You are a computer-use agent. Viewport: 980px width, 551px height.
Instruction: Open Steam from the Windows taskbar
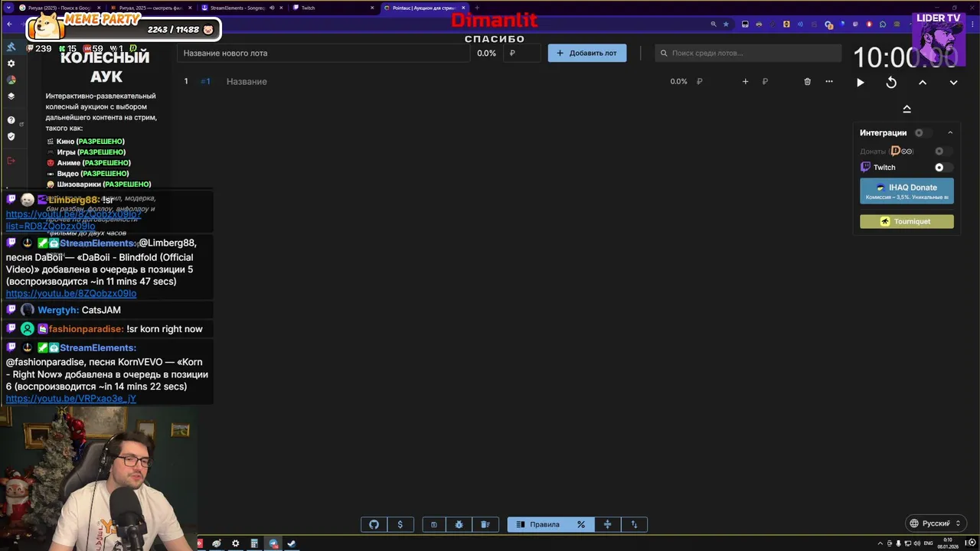(x=292, y=543)
